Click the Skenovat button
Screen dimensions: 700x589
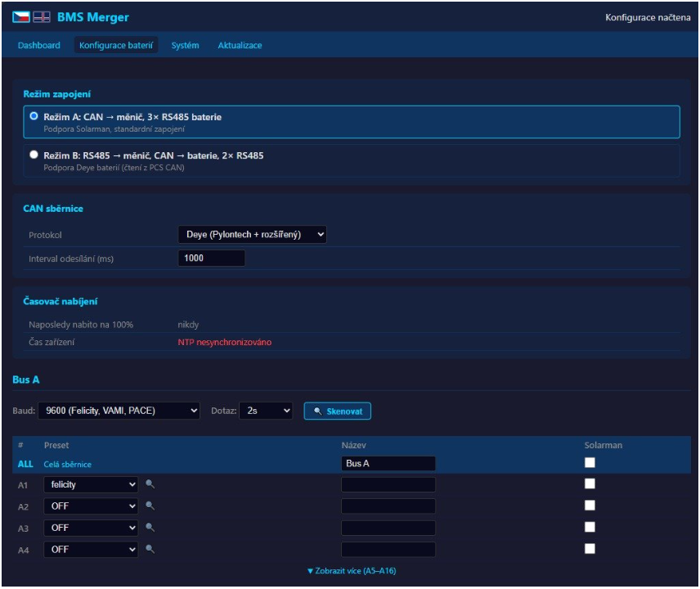point(338,411)
